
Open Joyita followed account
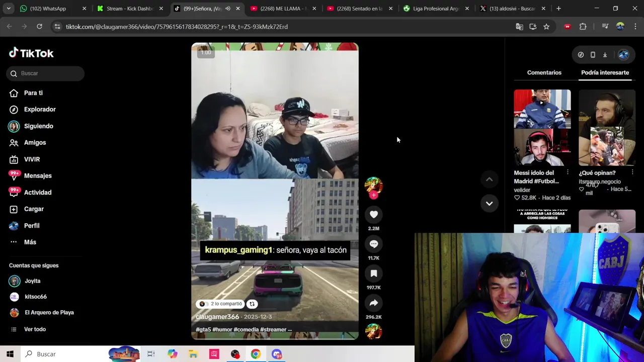click(32, 281)
